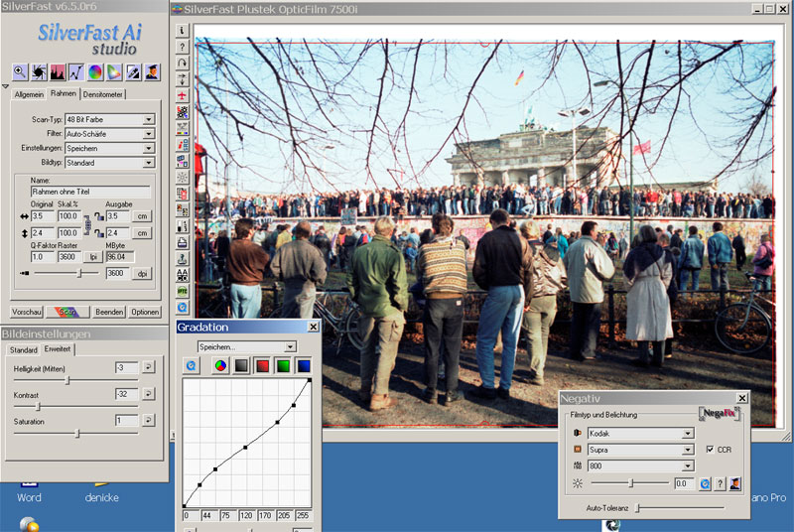Viewport: 794px width, 532px height.
Task: Open the histogram tool
Action: 58,71
